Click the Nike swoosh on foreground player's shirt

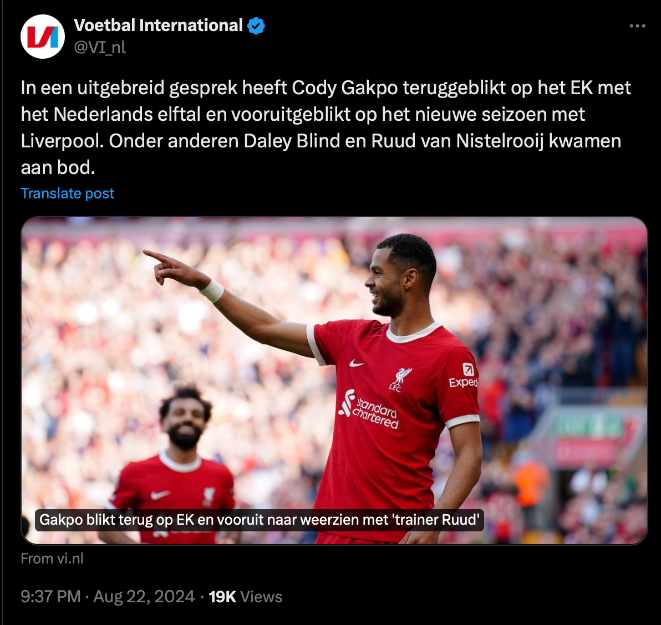(356, 363)
